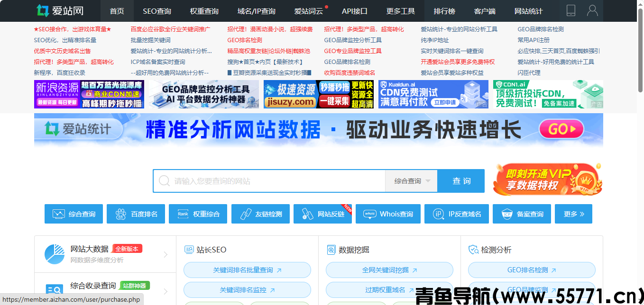Open the 综合查询 dropdown in search bar

(x=411, y=181)
